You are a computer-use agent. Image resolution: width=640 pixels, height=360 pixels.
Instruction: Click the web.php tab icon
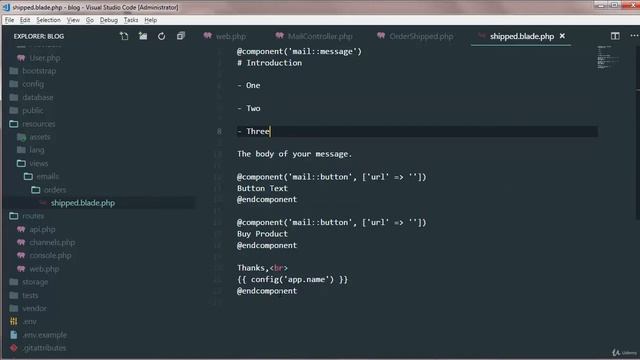tap(208, 36)
